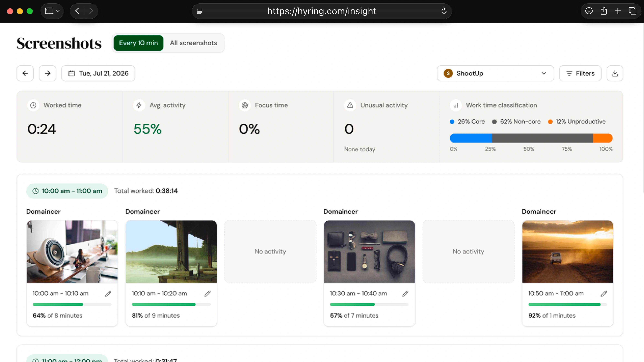Open the desert car sunset thumbnail
The width and height of the screenshot is (644, 362).
[x=567, y=252]
